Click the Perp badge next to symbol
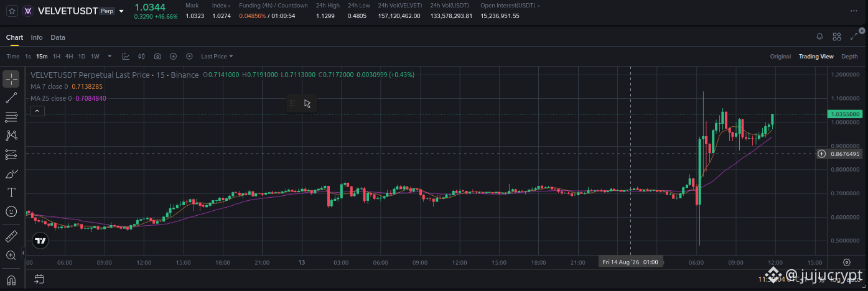This screenshot has width=868, height=291. click(x=107, y=11)
